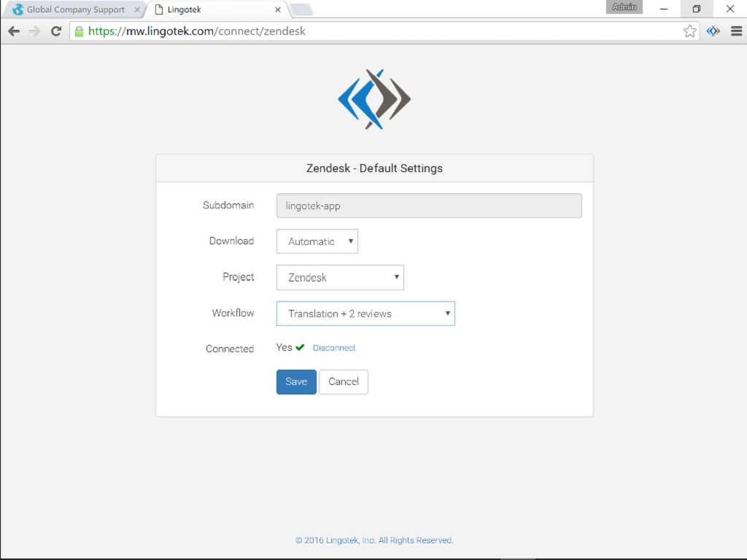
Task: Open the Workflow dropdown menu
Action: (365, 314)
